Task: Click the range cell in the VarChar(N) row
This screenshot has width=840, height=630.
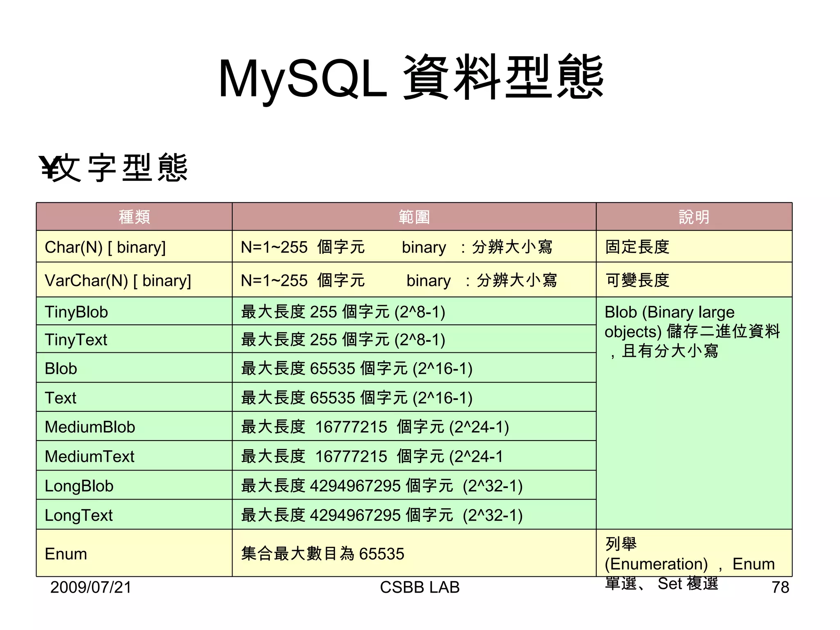Action: click(414, 280)
